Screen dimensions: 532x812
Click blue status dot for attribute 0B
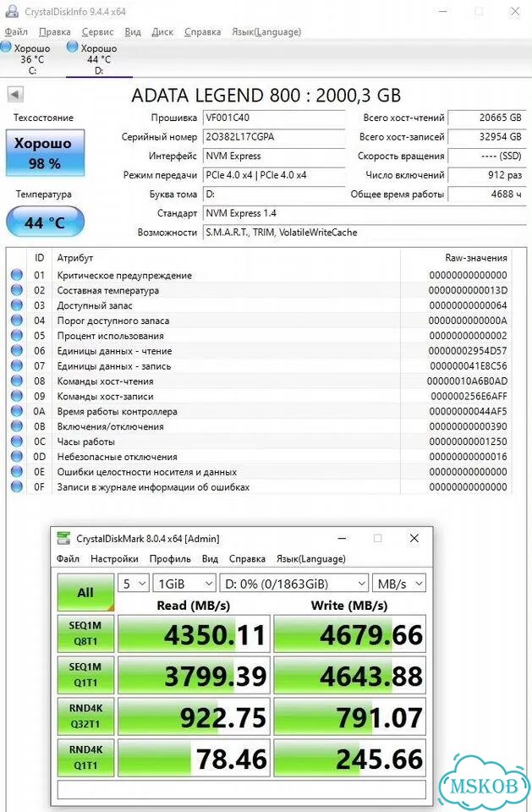17,426
